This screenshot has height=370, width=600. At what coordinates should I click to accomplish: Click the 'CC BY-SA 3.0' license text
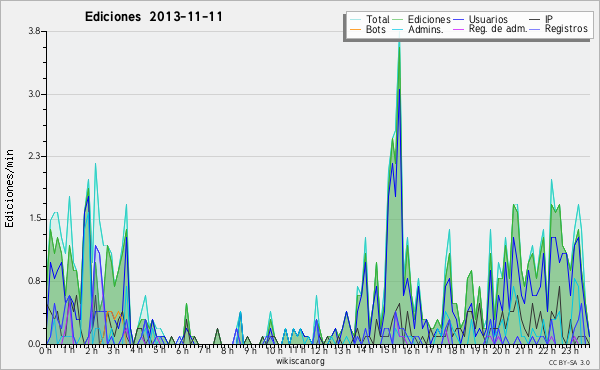(569, 362)
